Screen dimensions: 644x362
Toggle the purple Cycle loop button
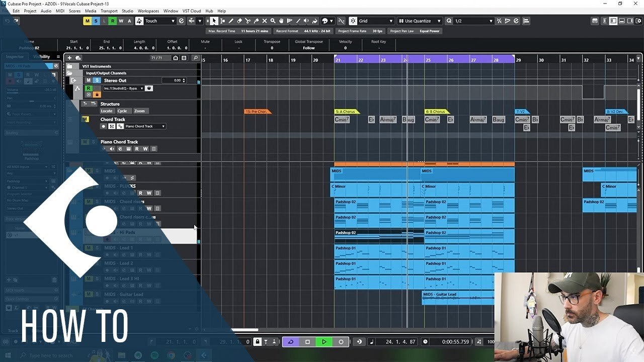291,342
